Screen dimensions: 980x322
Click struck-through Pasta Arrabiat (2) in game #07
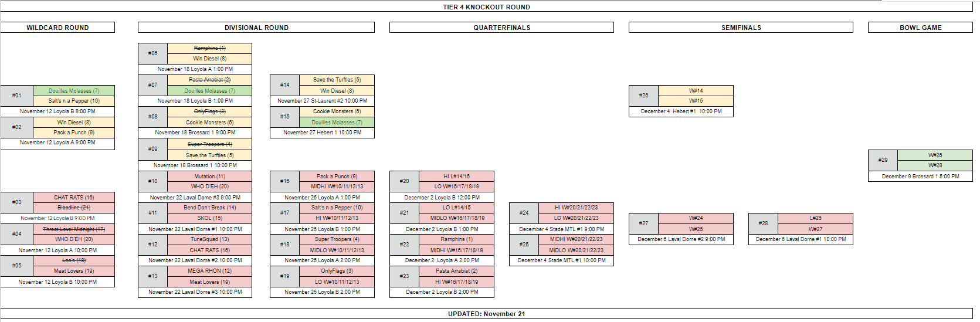tap(210, 80)
